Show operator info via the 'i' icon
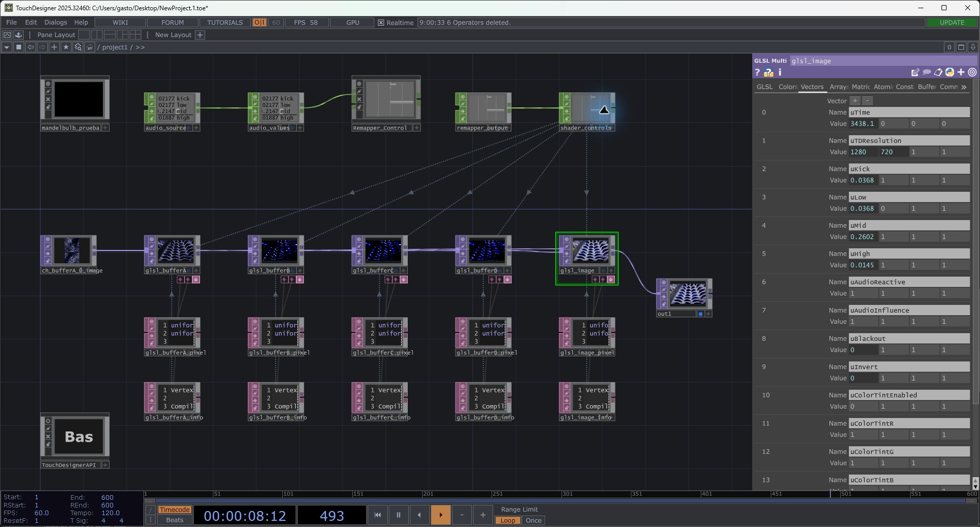Viewport: 980px width, 527px height. pyautogui.click(x=779, y=72)
